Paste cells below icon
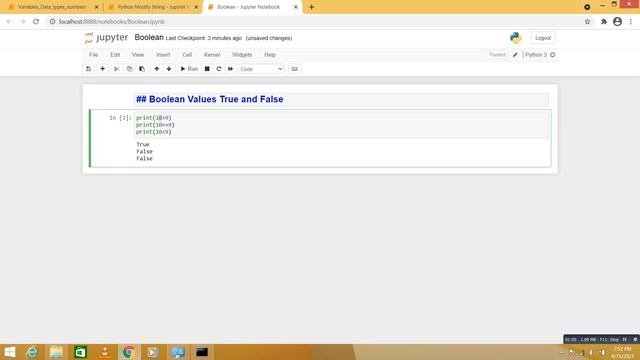 click(142, 69)
